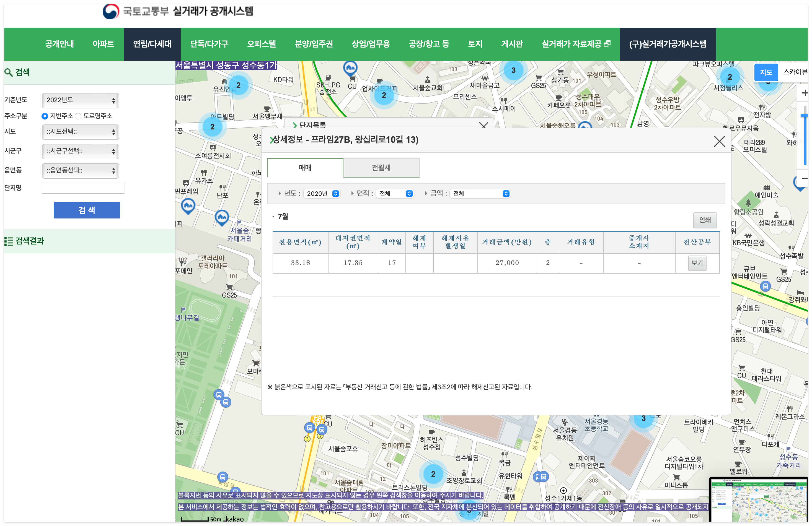Open the 오피스텔 menu

pyautogui.click(x=261, y=44)
